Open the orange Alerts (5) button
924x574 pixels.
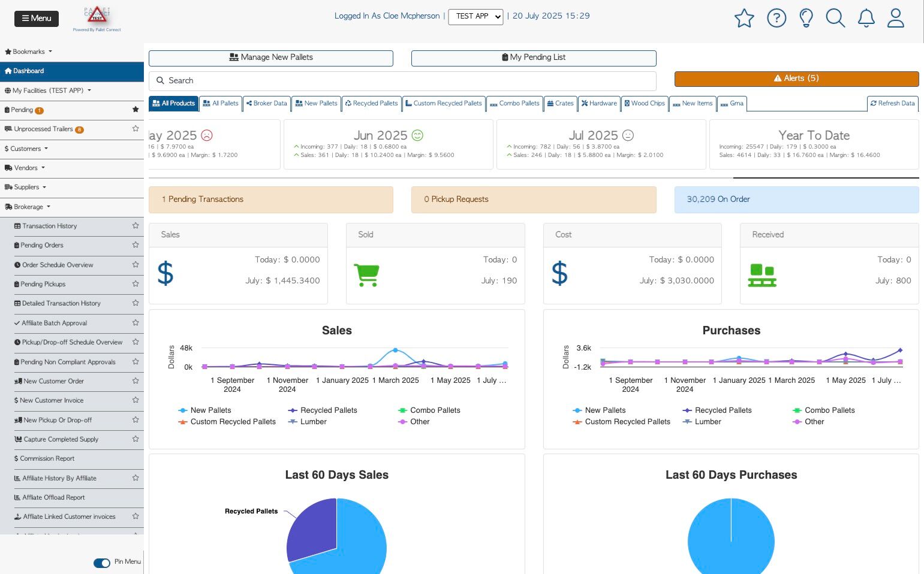point(796,78)
